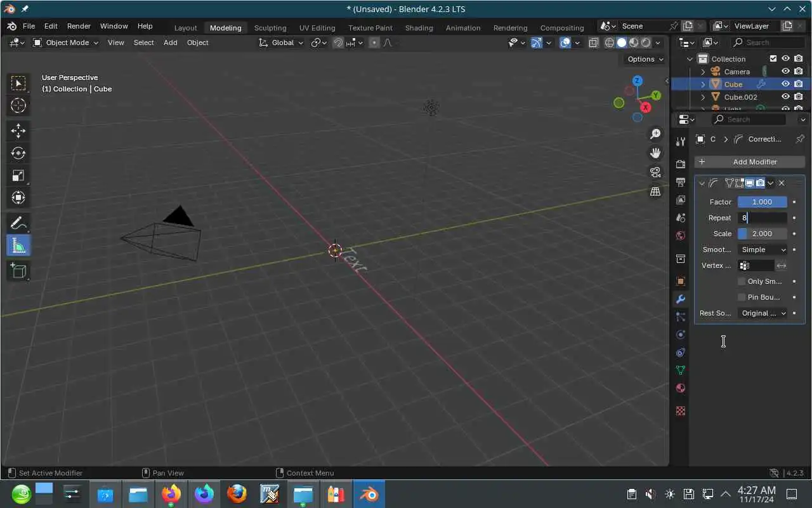This screenshot has height=508, width=812.
Task: Toggle modifier edit mode display button
Action: click(740, 183)
